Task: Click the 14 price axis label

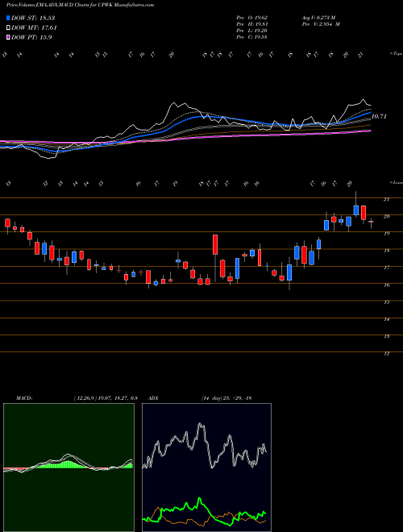Action: [x=386, y=319]
